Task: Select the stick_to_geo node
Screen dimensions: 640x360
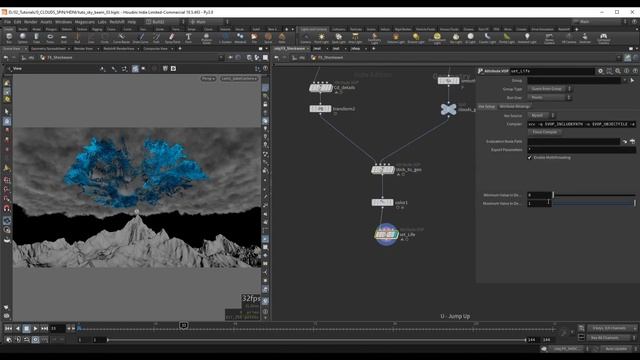Action: point(382,169)
